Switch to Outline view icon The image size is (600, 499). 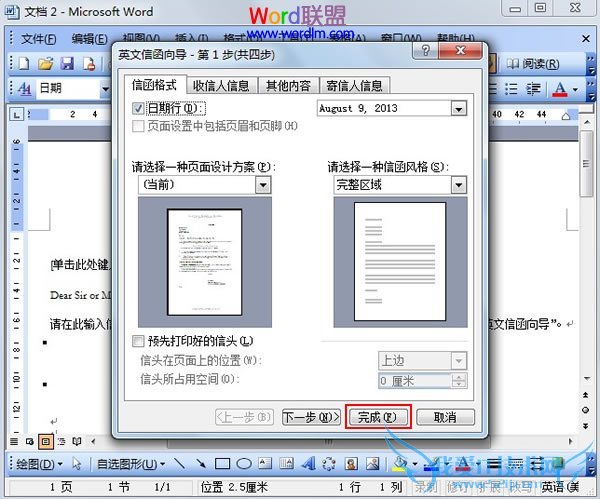(61, 441)
